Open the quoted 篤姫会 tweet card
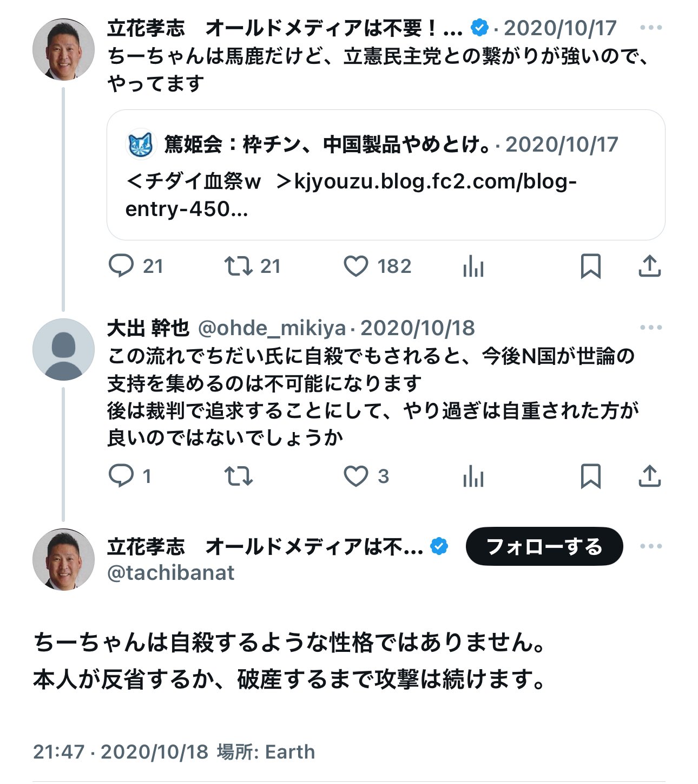698x784 pixels. pyautogui.click(x=385, y=175)
